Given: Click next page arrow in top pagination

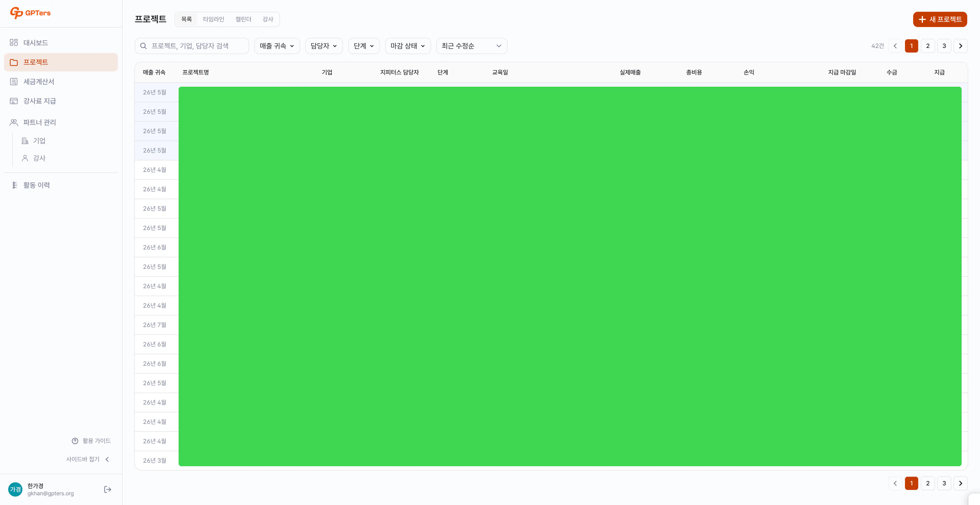Looking at the screenshot, I should [961, 46].
